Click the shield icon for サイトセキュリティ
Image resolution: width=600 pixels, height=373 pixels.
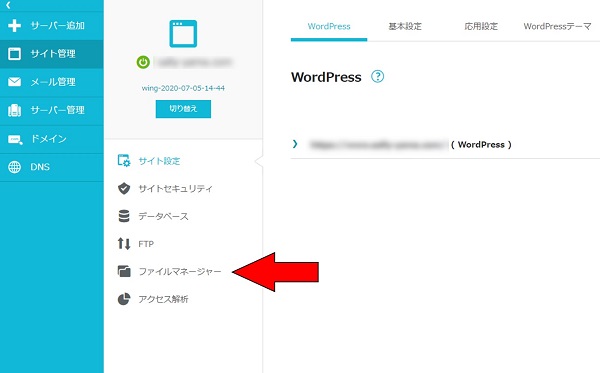pyautogui.click(x=124, y=188)
